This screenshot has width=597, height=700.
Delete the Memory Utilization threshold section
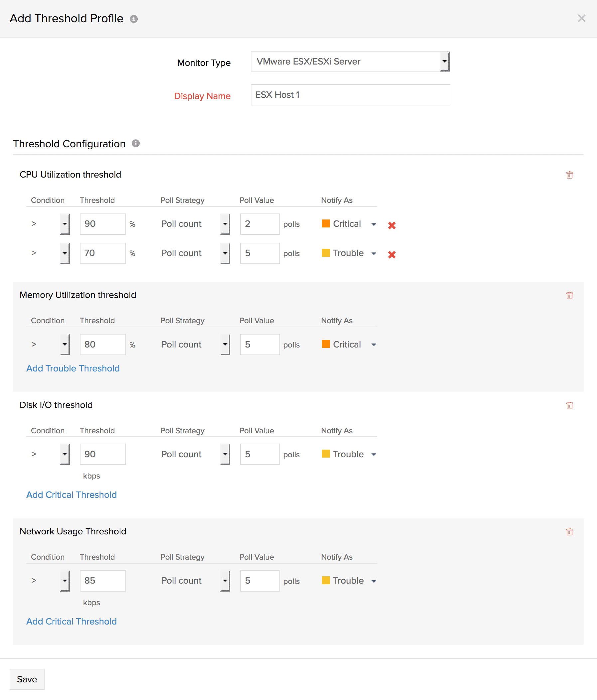569,295
